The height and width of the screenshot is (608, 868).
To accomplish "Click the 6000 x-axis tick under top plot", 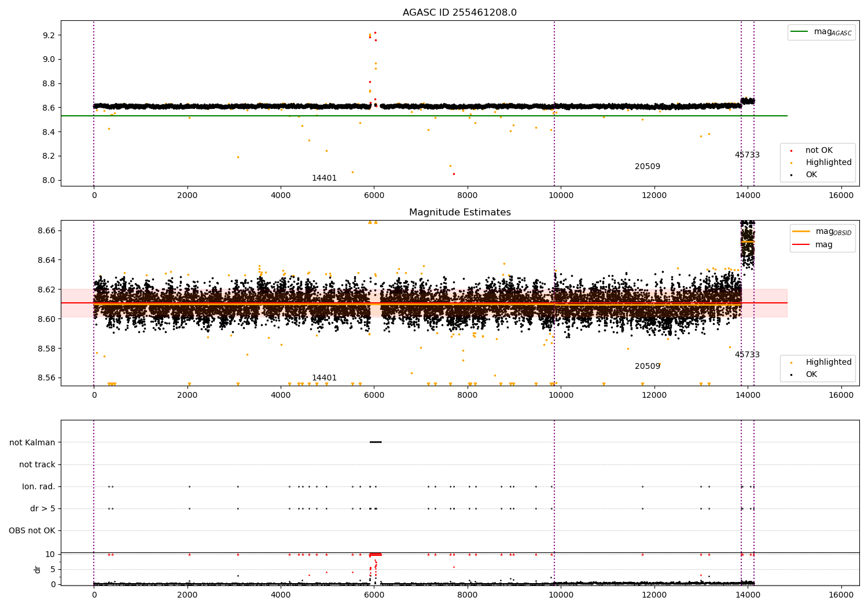I will (x=374, y=196).
